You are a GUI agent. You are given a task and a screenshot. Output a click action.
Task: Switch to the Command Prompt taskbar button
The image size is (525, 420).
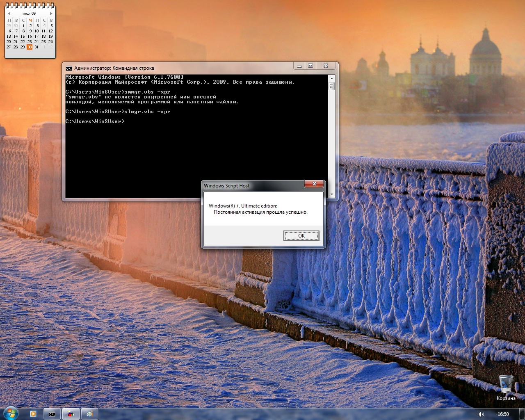pyautogui.click(x=52, y=414)
